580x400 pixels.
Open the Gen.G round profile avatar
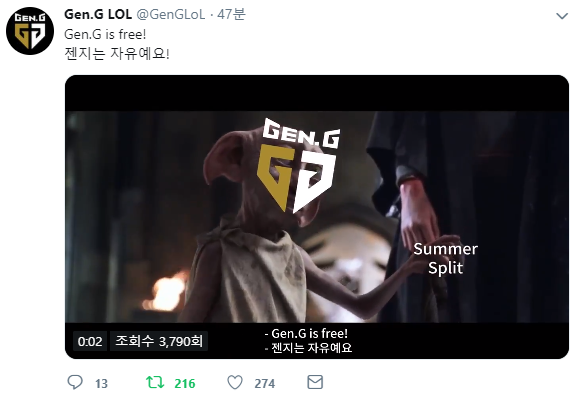(30, 31)
